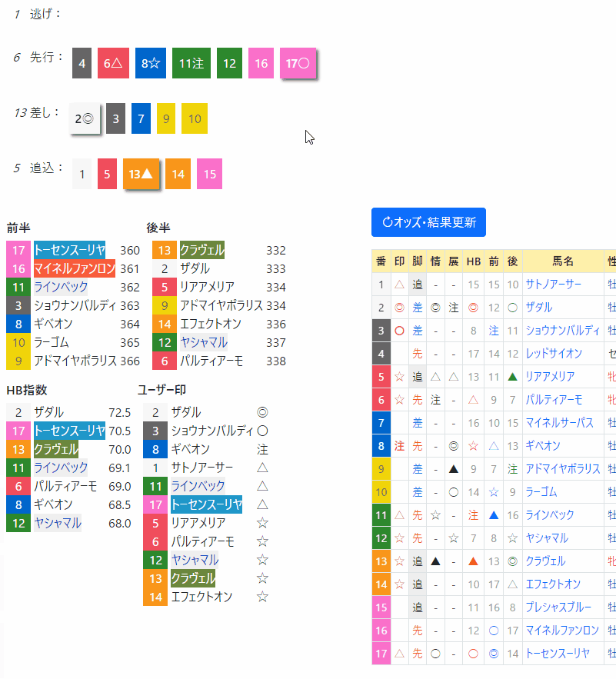Click the orange 13▲ badge in 追込 row
The height and width of the screenshot is (679, 616).
pos(141,174)
